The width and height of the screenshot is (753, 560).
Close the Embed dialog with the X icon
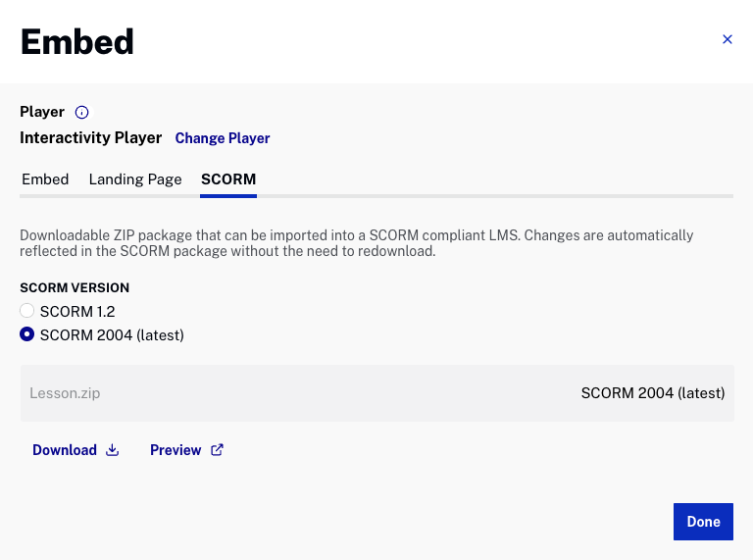(x=727, y=39)
